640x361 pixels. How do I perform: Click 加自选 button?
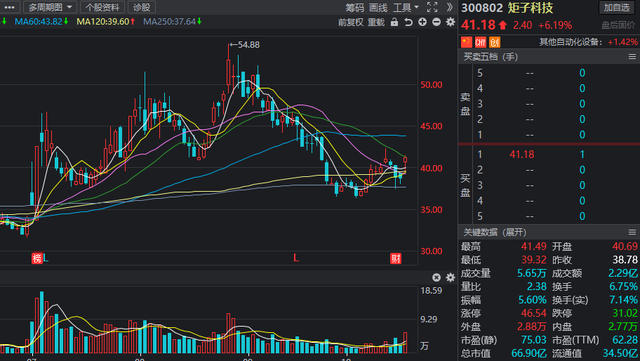tap(617, 7)
